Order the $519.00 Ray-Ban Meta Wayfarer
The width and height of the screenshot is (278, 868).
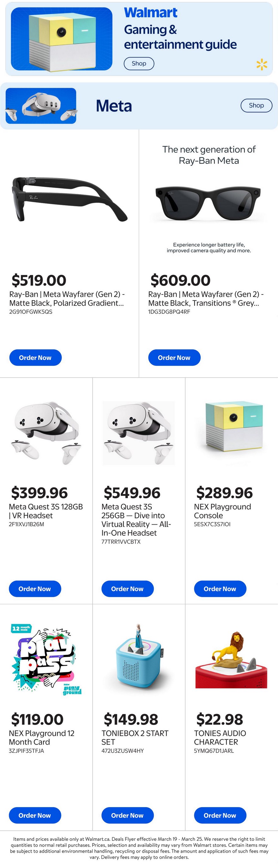point(35,358)
